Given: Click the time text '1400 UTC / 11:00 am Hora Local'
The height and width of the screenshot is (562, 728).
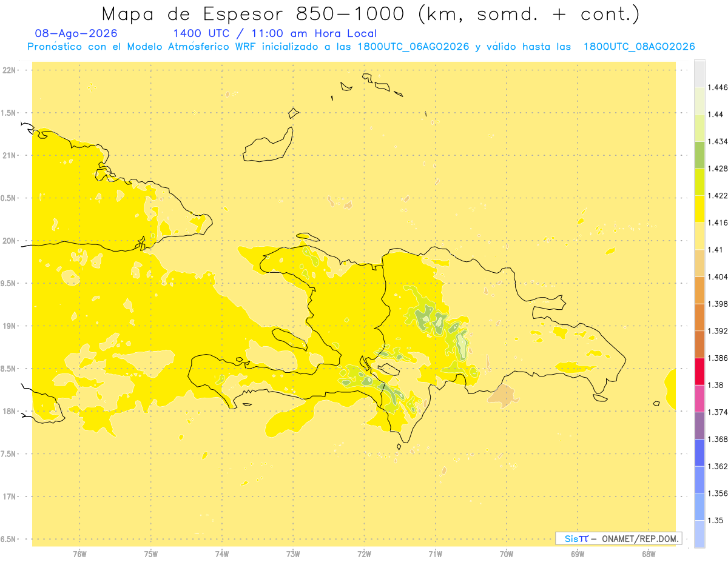Looking at the screenshot, I should point(275,34).
